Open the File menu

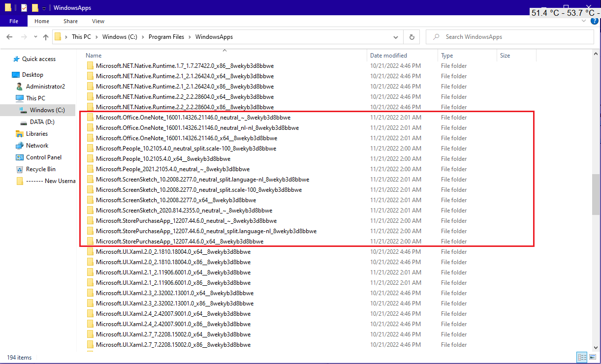tap(14, 21)
